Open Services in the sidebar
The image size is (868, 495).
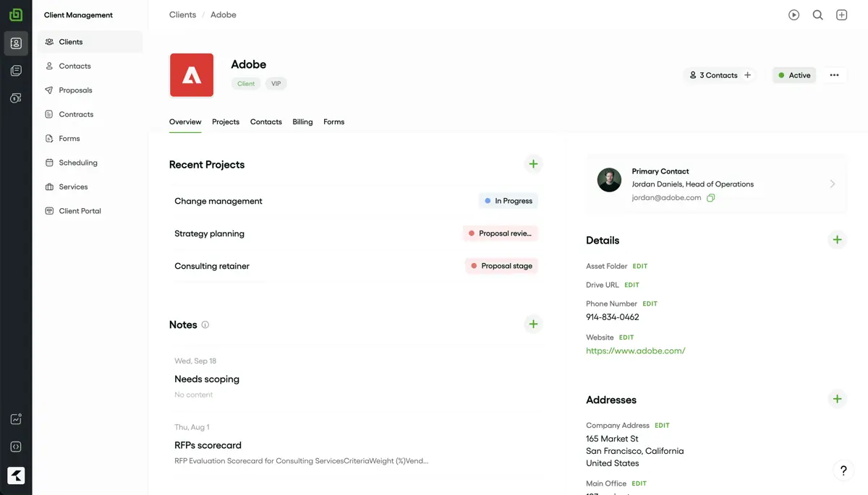(90, 186)
